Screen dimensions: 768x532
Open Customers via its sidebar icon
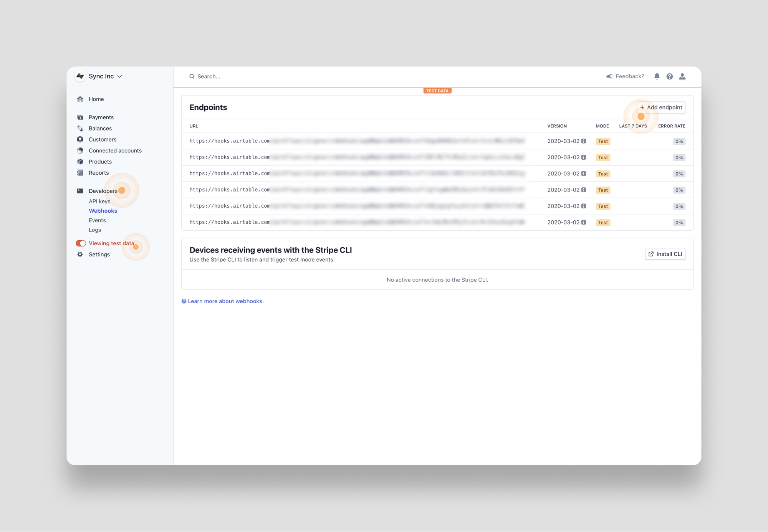[x=80, y=139]
